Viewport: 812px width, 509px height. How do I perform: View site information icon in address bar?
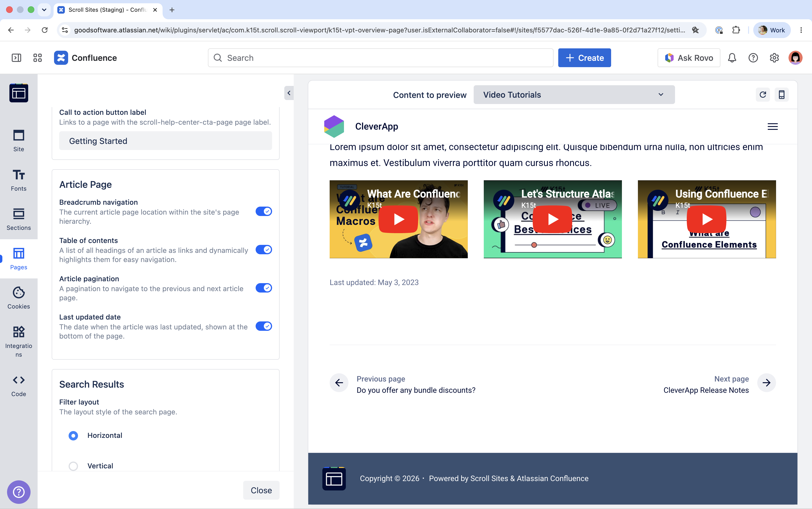[x=65, y=30]
